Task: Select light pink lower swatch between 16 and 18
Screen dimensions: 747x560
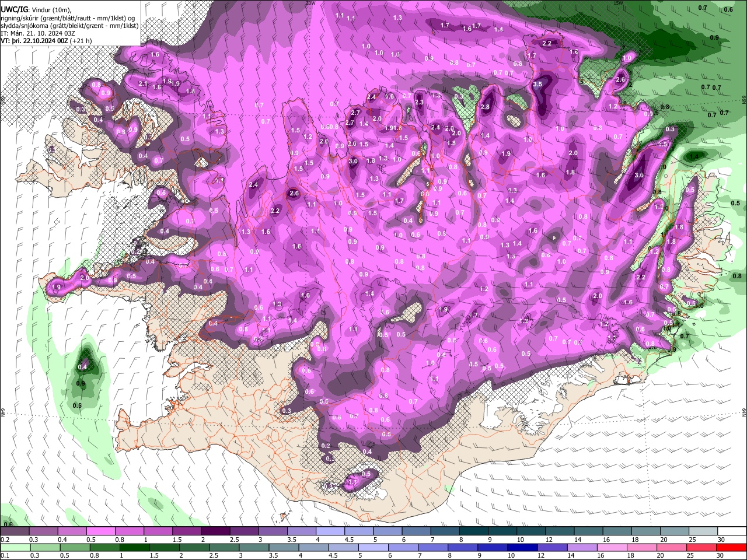Action: coord(613,547)
